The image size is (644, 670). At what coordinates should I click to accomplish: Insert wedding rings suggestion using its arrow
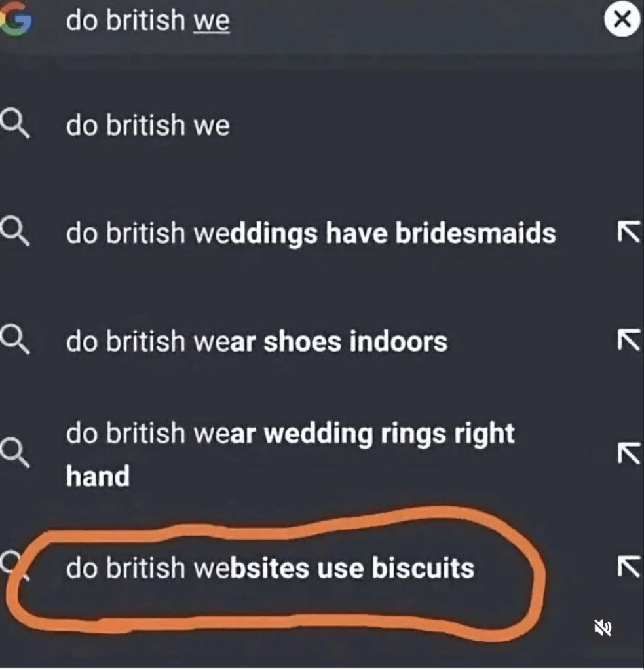[x=629, y=453]
